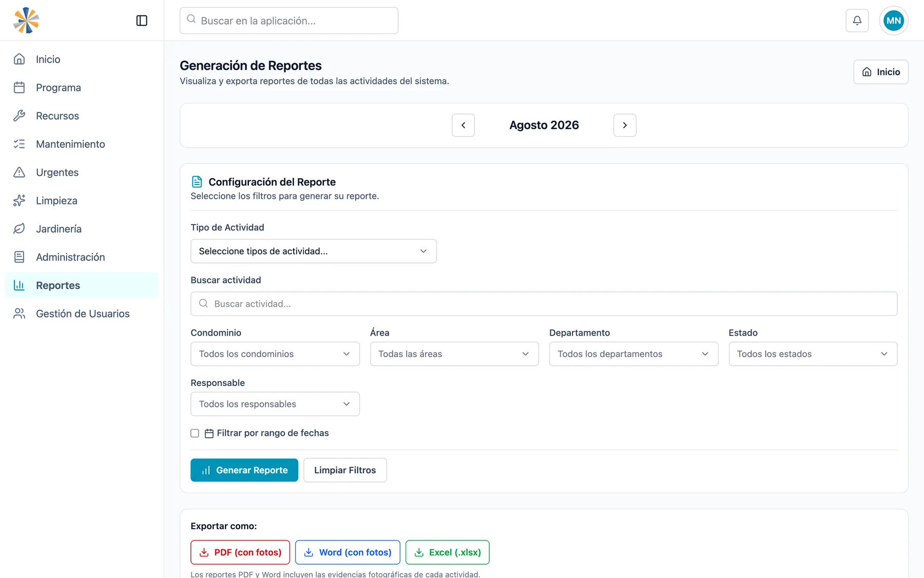Click the download icon on Word button

(309, 552)
